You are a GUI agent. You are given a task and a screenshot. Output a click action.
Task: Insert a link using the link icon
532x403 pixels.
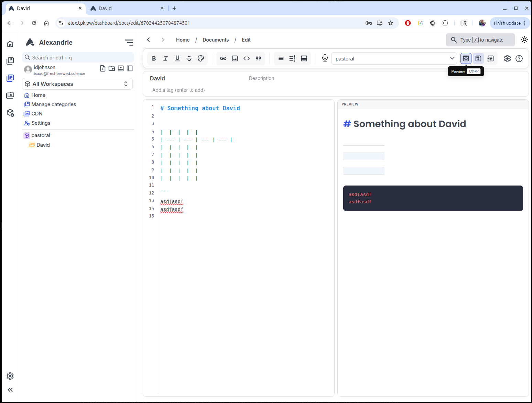click(223, 58)
